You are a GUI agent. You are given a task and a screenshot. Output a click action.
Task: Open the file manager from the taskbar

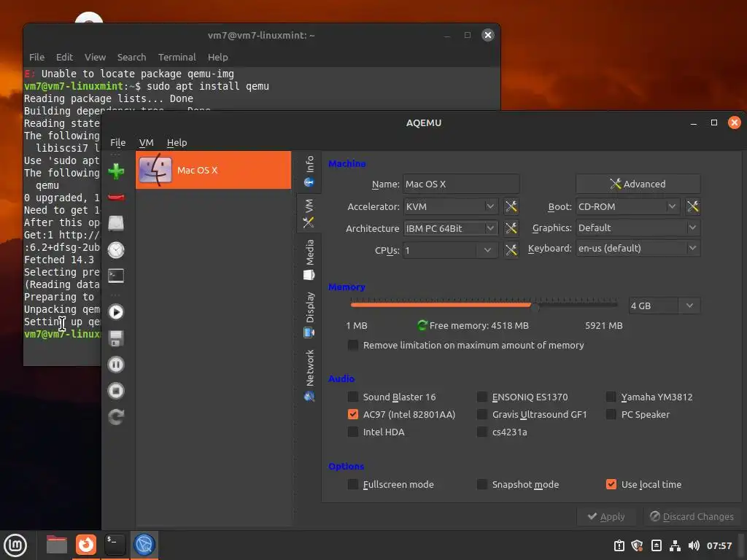(x=57, y=545)
